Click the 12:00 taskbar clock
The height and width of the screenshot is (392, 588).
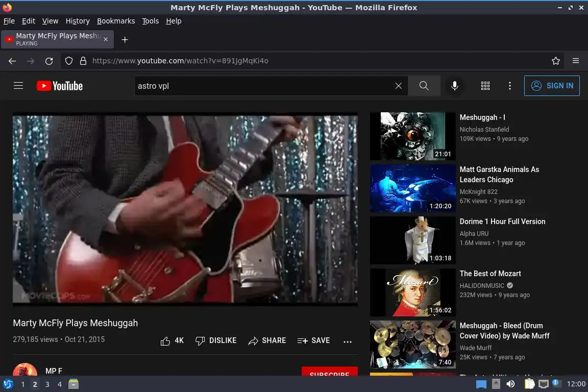[576, 384]
